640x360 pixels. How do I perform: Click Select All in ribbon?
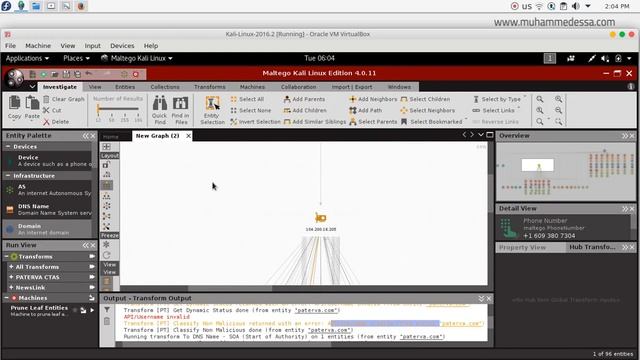[x=247, y=99]
